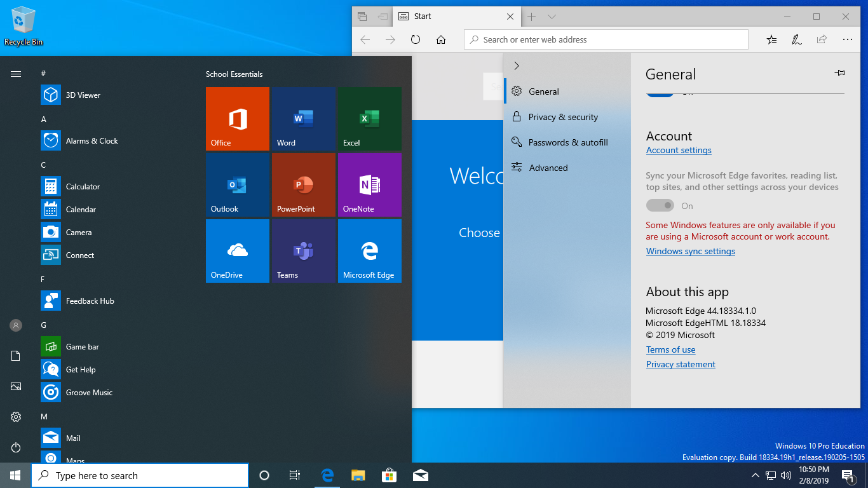Go to Edge home page
The height and width of the screenshot is (488, 868).
point(441,39)
